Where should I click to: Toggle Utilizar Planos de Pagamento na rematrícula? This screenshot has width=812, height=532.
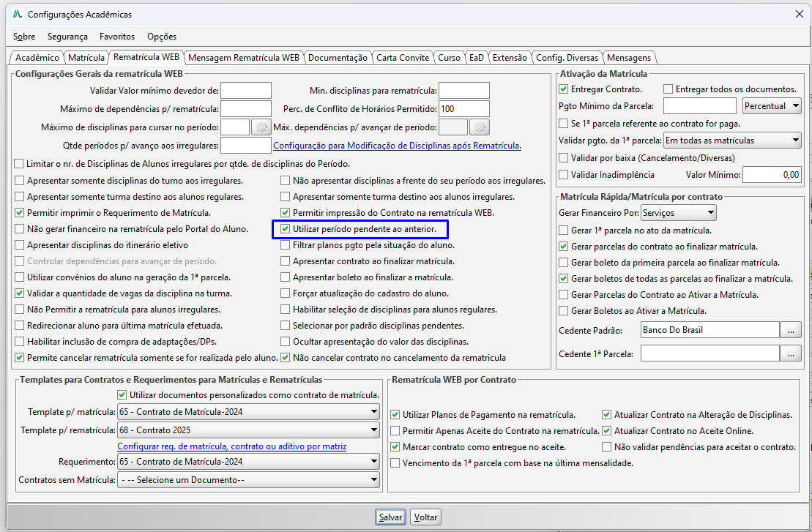coord(395,414)
